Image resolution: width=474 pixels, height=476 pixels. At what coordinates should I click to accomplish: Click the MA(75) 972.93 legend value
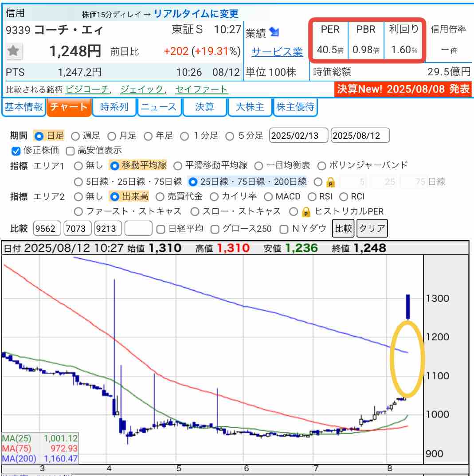pos(64,449)
